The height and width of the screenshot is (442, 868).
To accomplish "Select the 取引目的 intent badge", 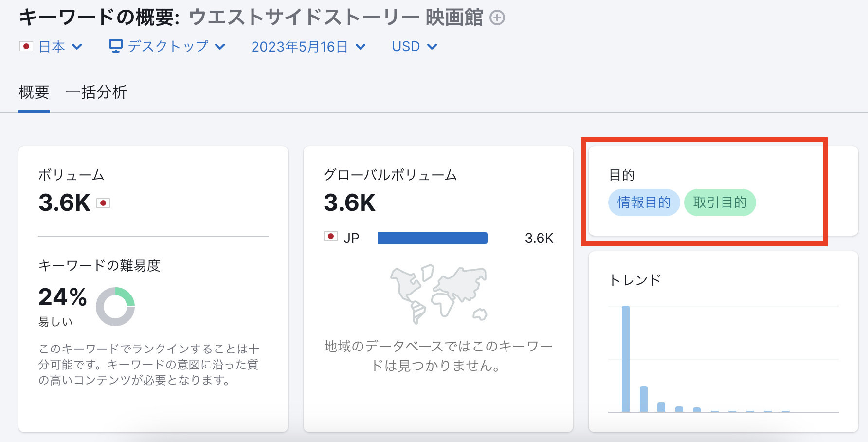I will (x=720, y=203).
